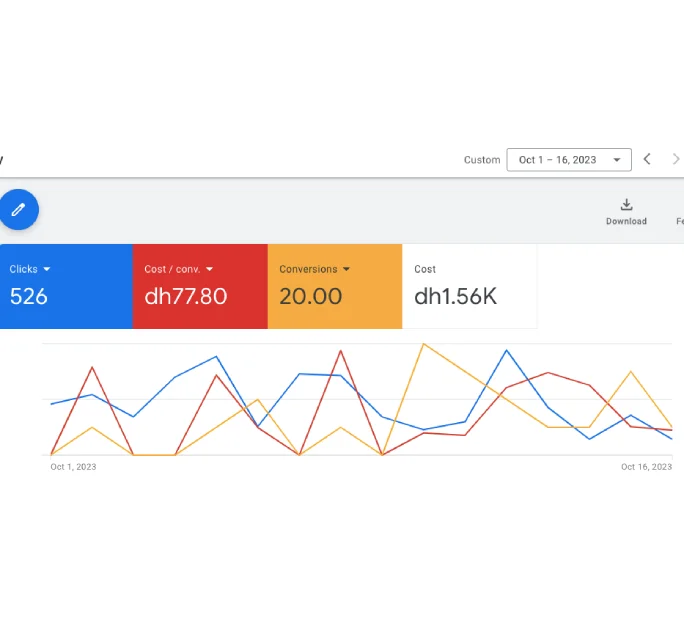Click the Download text label
Screen dimensions: 684x625
pyautogui.click(x=626, y=221)
